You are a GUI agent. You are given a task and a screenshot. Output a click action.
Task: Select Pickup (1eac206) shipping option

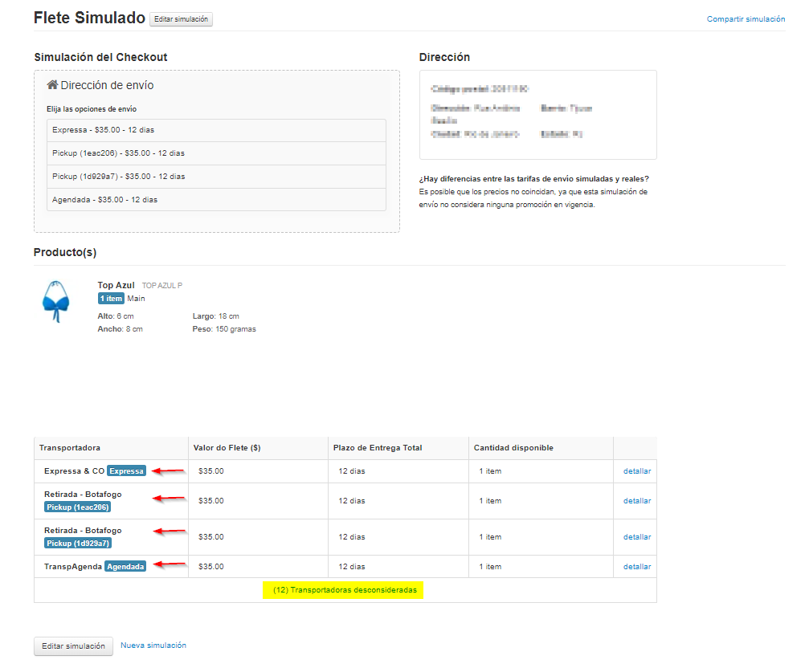click(x=216, y=153)
